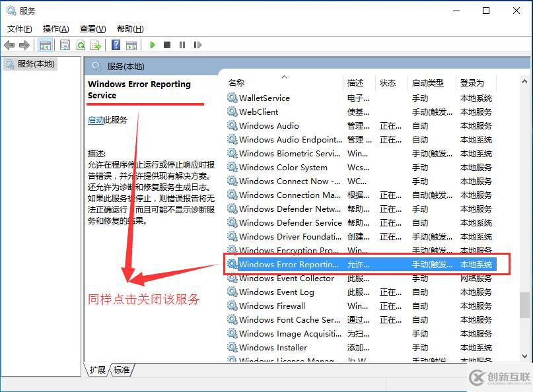Select Windows Connection Manager service name
Viewport: 533px width, 392px height.
(289, 195)
